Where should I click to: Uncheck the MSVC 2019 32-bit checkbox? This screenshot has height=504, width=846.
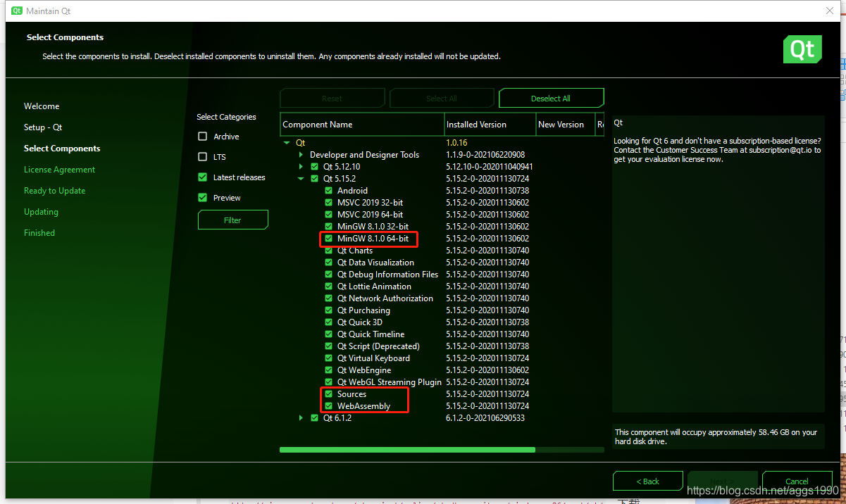[x=329, y=203]
